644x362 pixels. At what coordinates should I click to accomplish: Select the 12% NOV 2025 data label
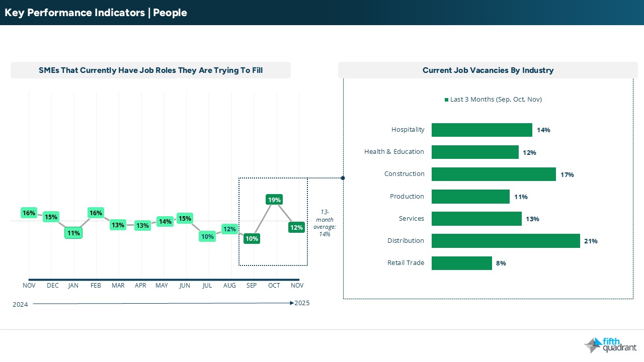(x=296, y=227)
